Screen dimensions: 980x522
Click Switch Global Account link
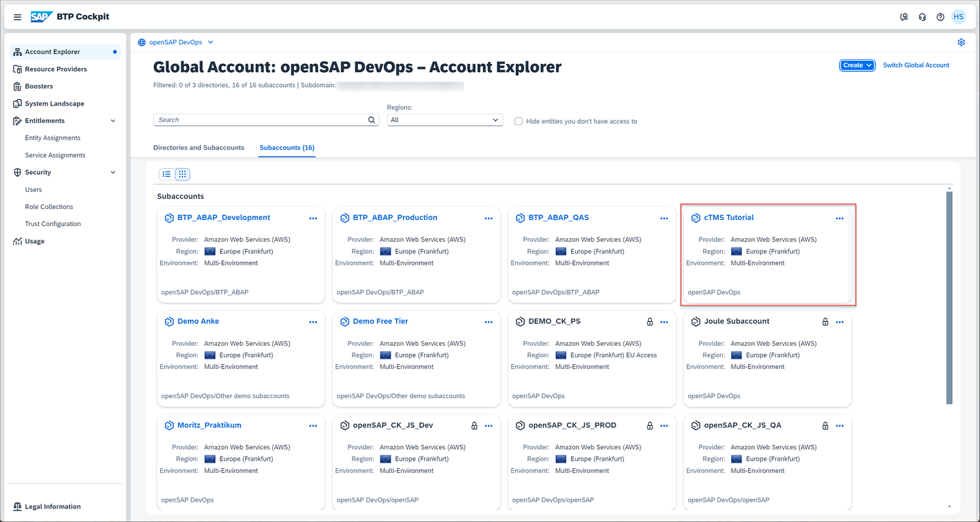tap(916, 65)
